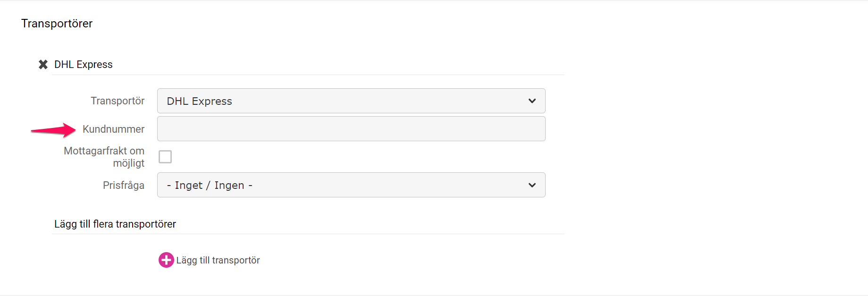Click the chevron arrow in Transportör field
This screenshot has height=297, width=868.
(532, 101)
